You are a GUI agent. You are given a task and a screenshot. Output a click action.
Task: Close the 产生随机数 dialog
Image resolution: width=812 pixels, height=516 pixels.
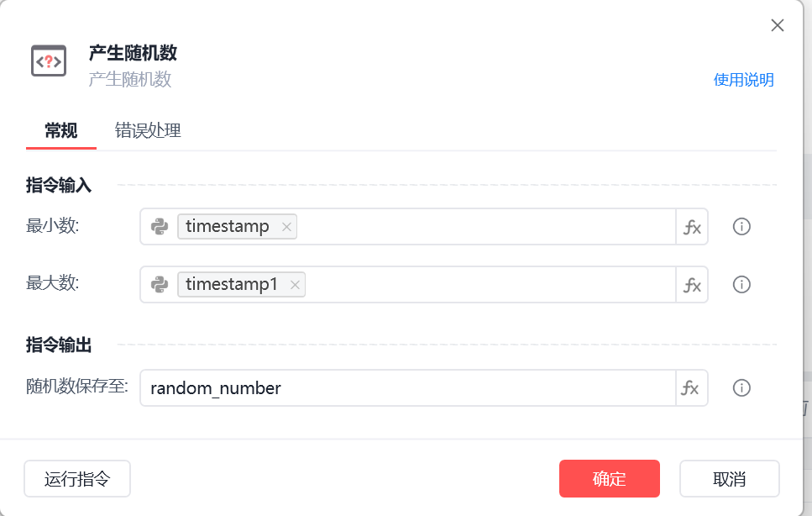(777, 25)
